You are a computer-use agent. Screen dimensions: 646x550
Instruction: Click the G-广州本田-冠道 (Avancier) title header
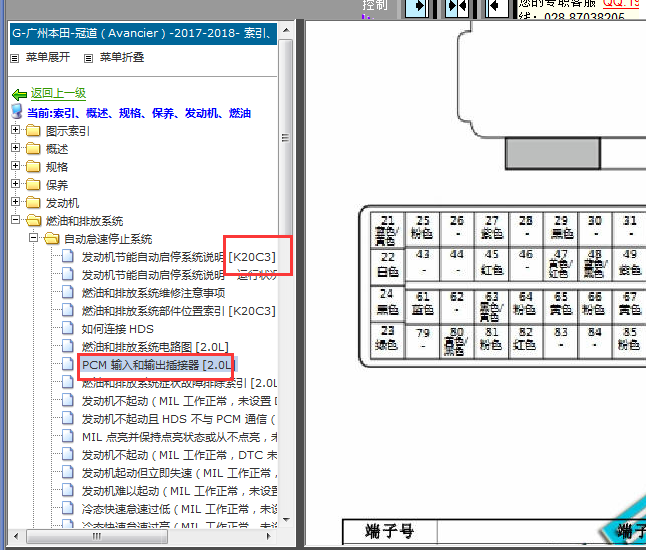click(x=143, y=33)
